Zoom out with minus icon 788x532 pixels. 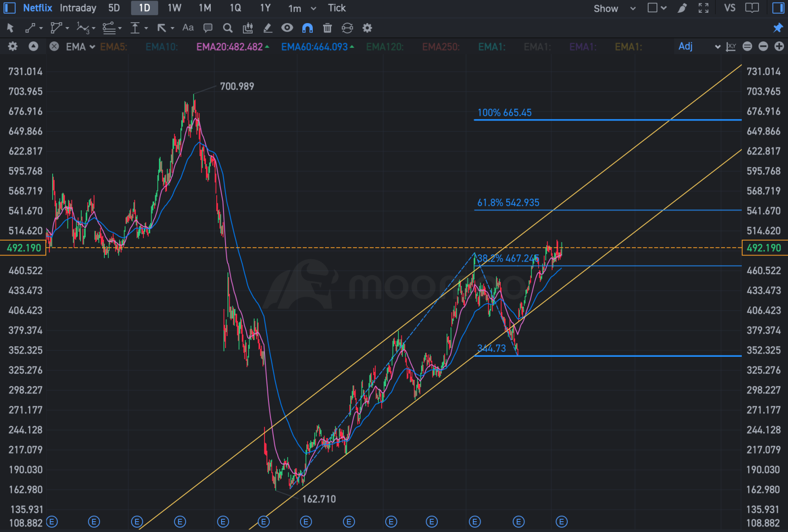[x=763, y=46]
